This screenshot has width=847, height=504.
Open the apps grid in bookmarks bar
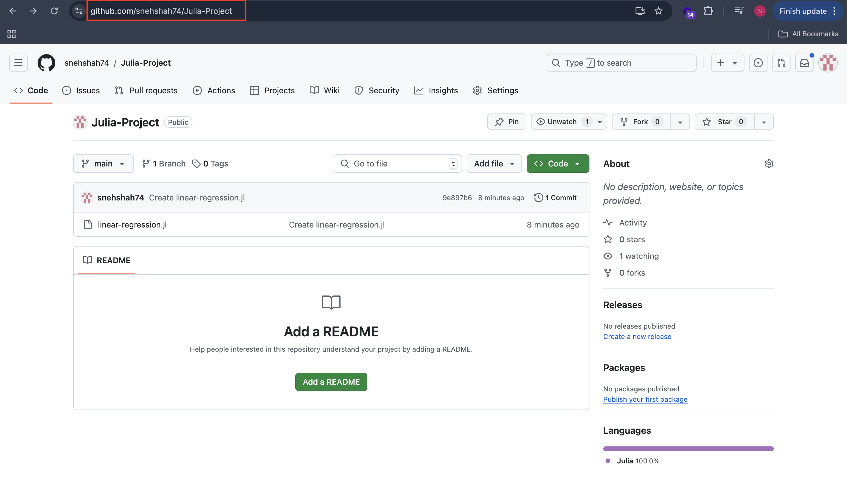(x=12, y=34)
